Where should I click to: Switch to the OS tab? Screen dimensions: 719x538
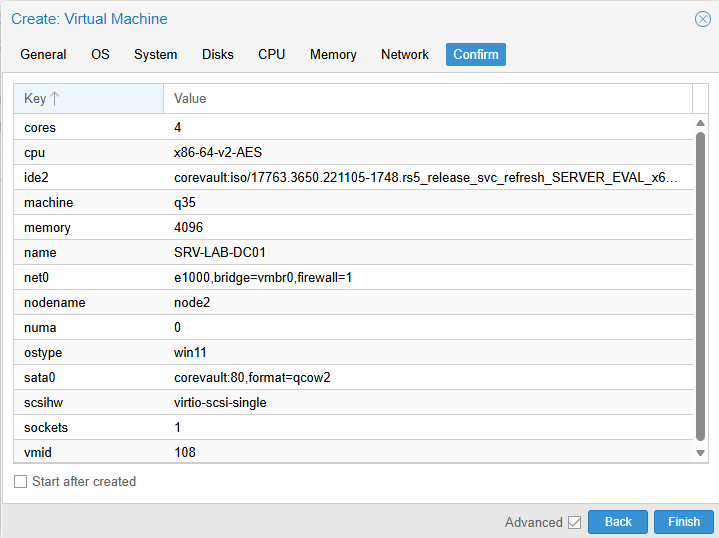[100, 55]
